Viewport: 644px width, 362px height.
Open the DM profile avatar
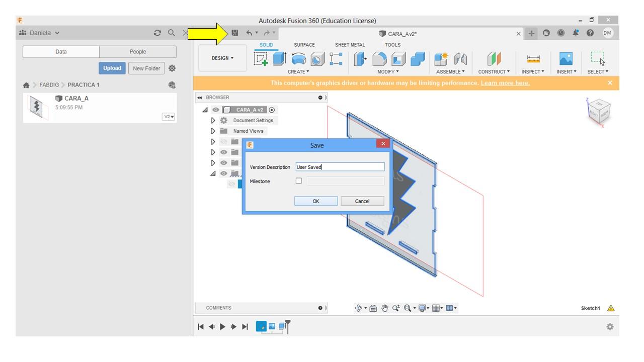[x=606, y=34]
